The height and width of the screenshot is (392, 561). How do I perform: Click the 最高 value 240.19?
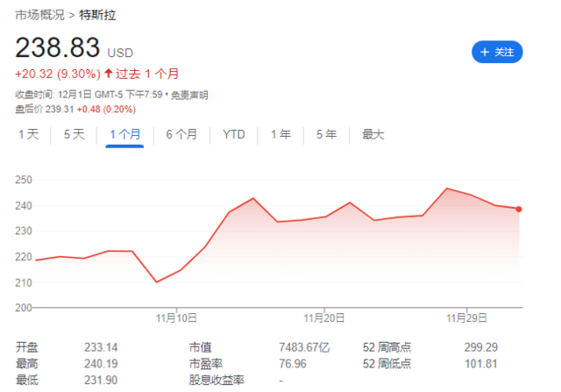(x=101, y=364)
